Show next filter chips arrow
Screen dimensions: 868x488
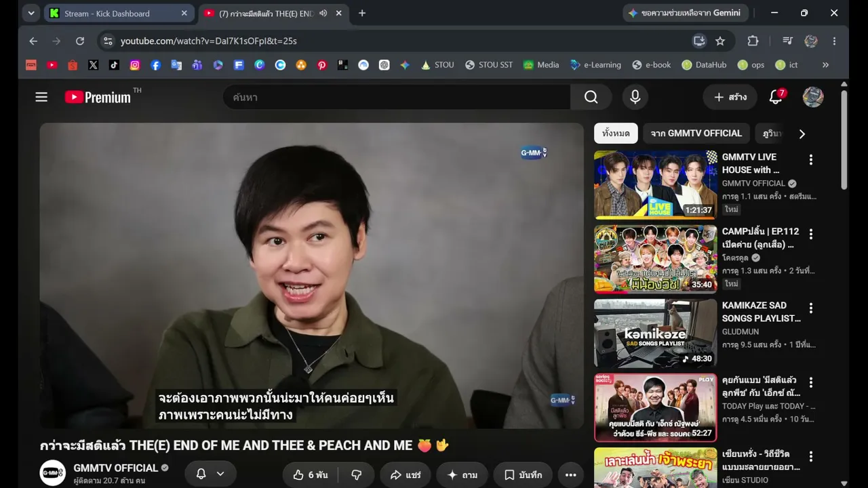(802, 134)
